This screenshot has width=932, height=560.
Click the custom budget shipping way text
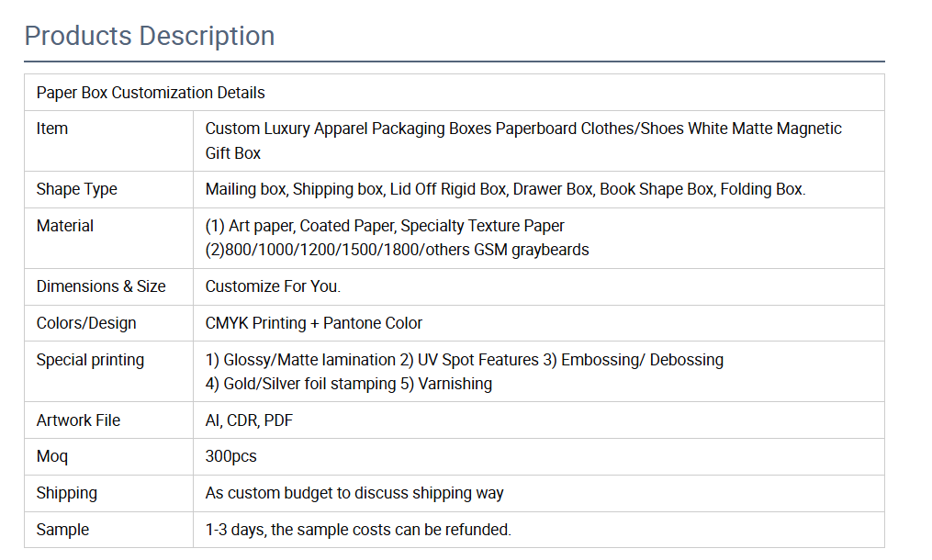coord(354,493)
